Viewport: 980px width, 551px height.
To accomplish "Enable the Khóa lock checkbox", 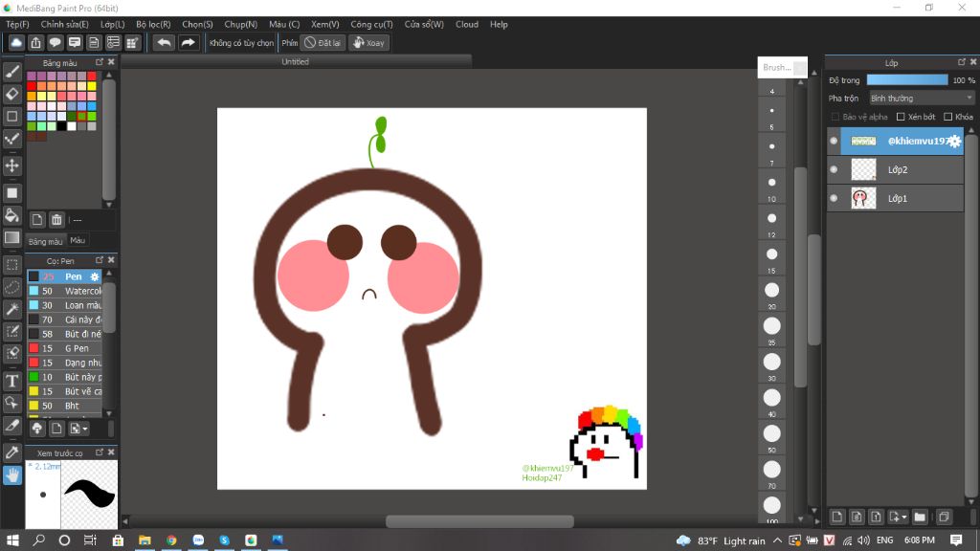I will tap(947, 117).
